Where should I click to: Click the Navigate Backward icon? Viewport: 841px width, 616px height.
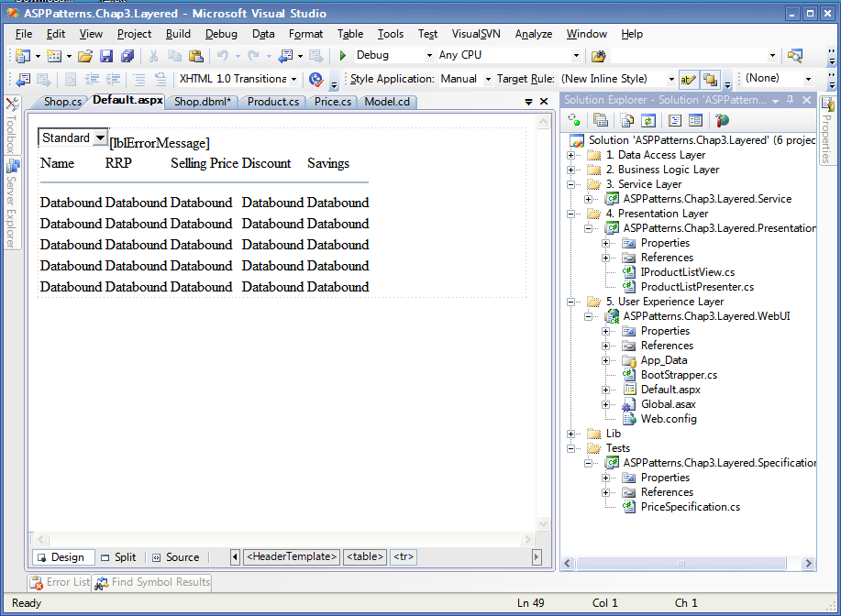(286, 55)
